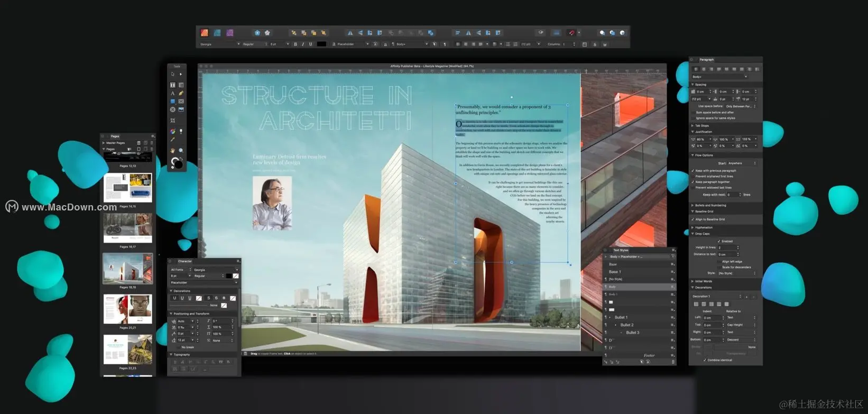
Task: Open the Paragraph panel tab
Action: click(x=707, y=59)
